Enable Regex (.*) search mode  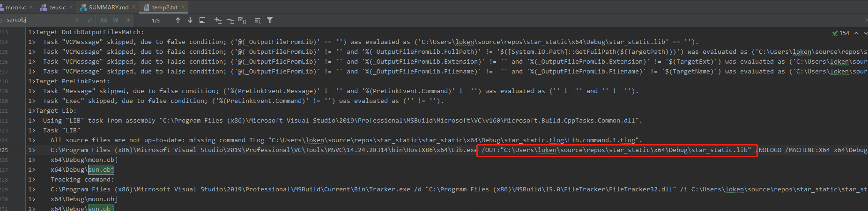point(127,20)
